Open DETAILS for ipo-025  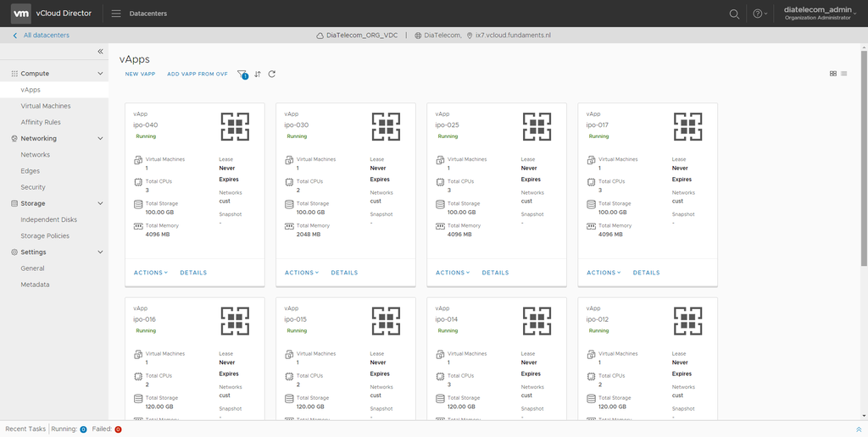tap(495, 273)
